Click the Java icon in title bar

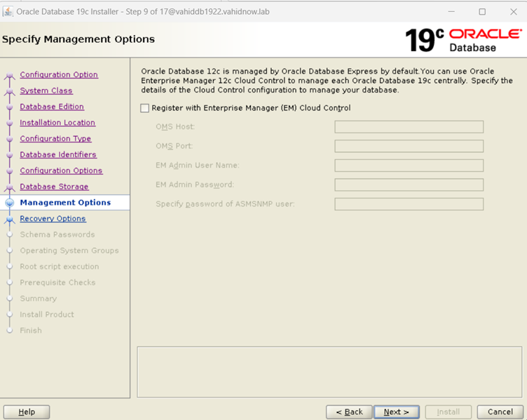click(8, 12)
